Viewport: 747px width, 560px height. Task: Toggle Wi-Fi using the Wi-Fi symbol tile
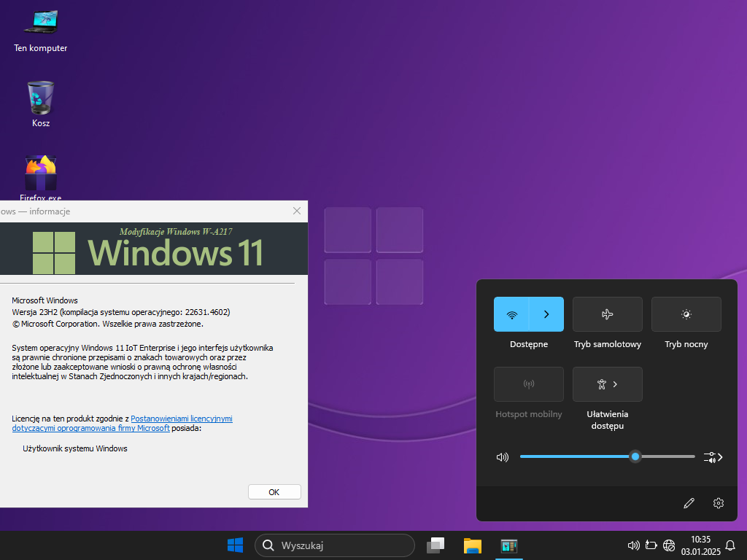coord(511,314)
